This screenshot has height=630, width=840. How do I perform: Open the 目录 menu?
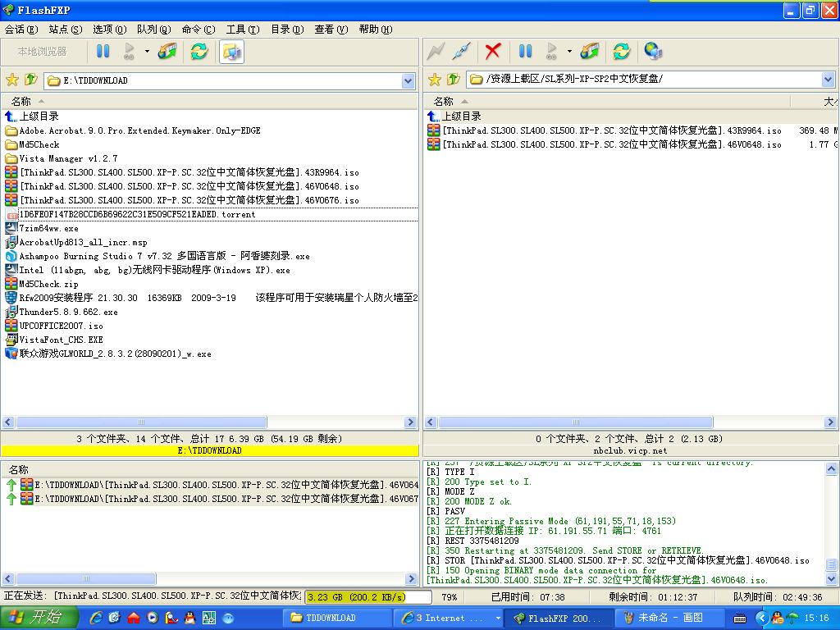coord(287,30)
